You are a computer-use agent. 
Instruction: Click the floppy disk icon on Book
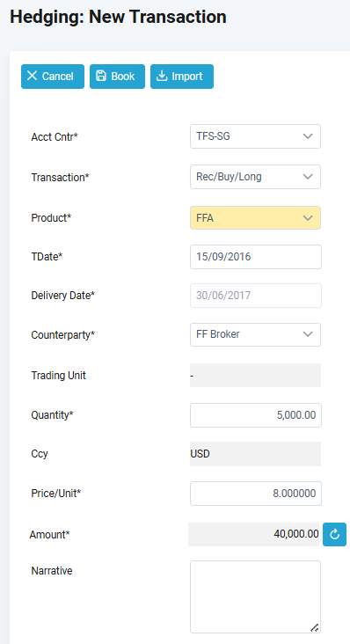click(x=101, y=76)
